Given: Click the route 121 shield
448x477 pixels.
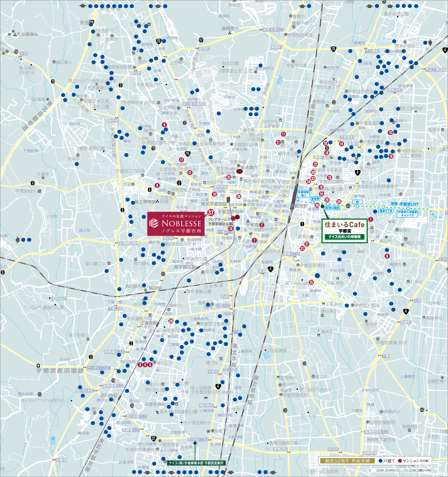Looking at the screenshot, I should [x=154, y=438].
